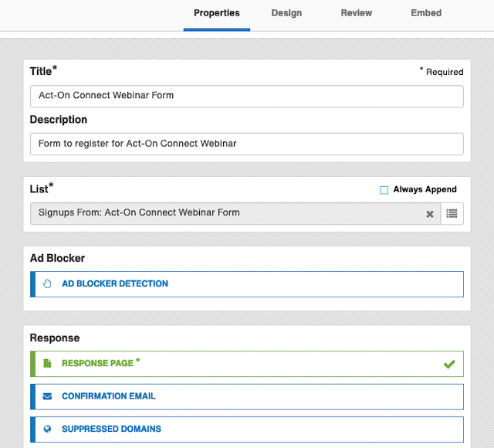The image size is (494, 448).
Task: Open list picker with the list icon
Action: (x=452, y=214)
